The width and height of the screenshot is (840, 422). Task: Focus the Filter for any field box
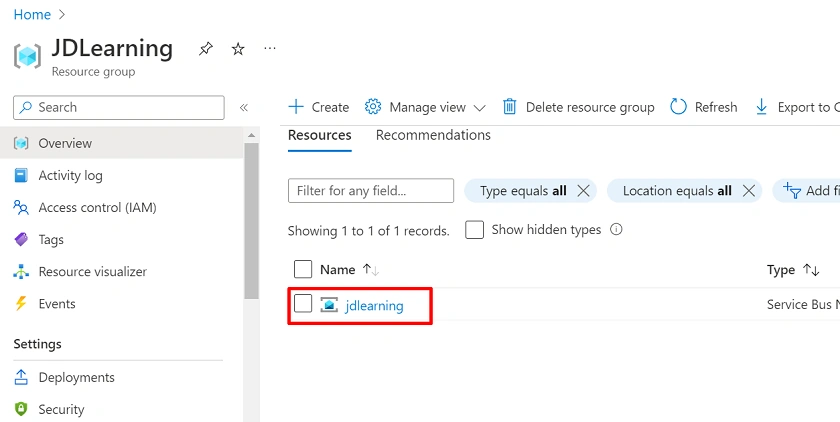pos(371,191)
